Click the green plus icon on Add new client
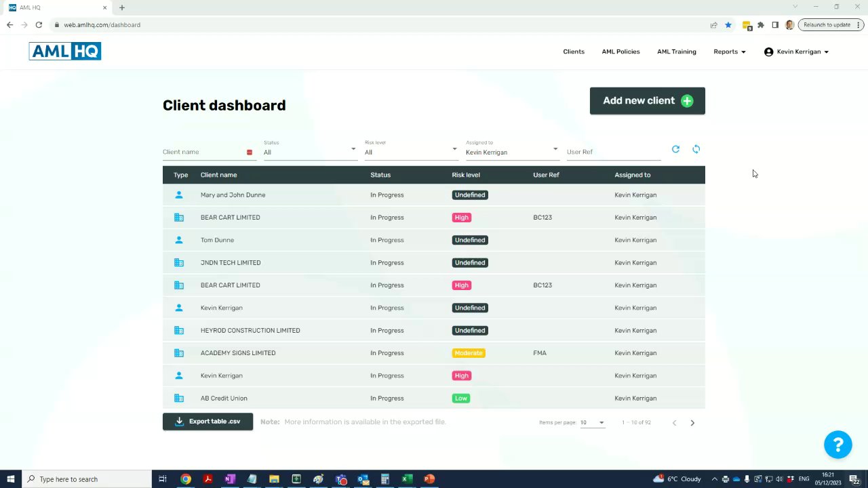 click(x=687, y=101)
